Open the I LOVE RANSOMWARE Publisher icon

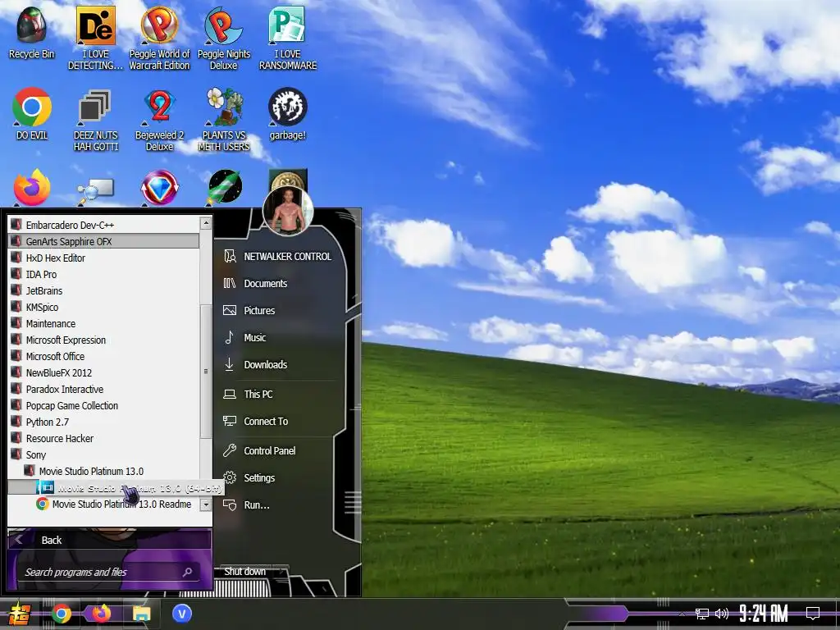(x=288, y=39)
